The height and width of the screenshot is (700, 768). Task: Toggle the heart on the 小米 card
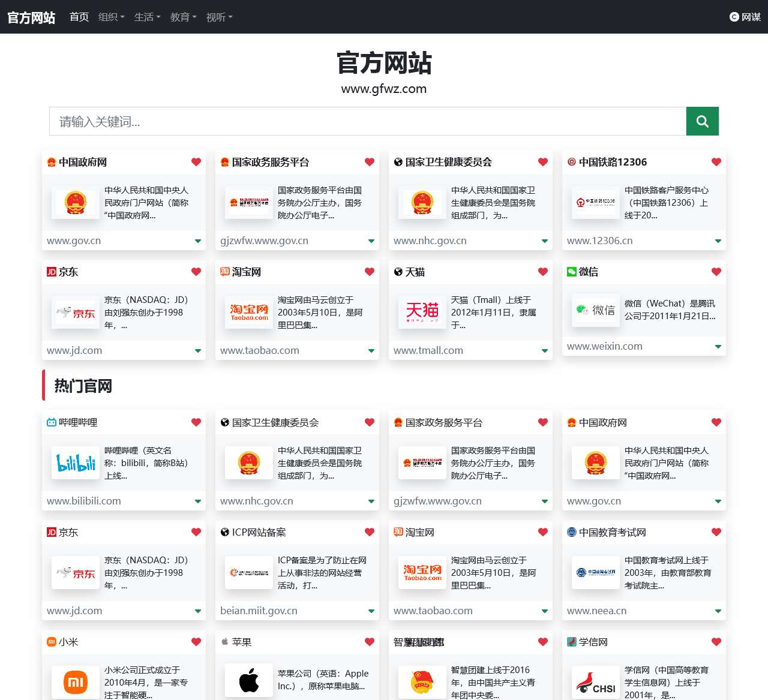pos(196,642)
